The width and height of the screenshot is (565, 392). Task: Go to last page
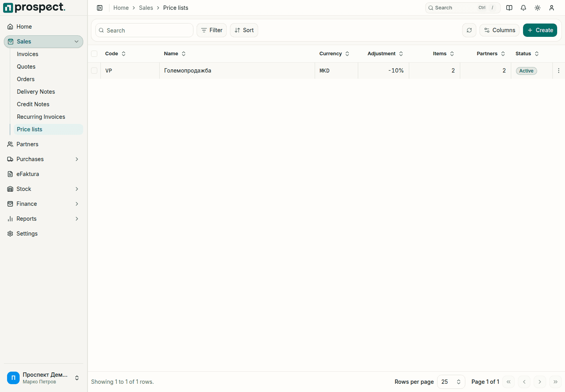[x=556, y=382]
